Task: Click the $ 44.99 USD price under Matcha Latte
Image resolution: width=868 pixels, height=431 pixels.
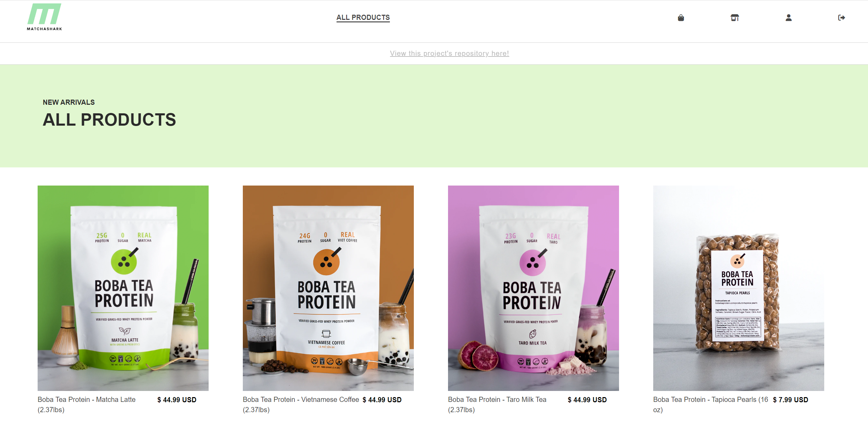Action: [x=177, y=400]
